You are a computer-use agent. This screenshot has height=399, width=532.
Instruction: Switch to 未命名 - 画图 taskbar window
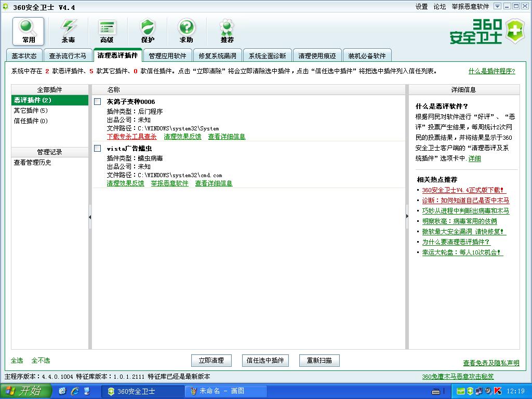coord(225,391)
